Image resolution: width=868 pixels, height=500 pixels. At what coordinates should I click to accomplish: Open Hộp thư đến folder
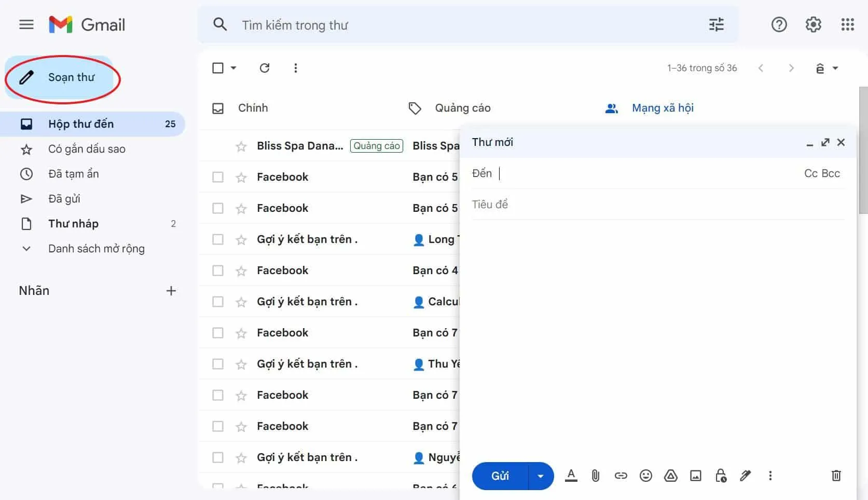tap(92, 124)
